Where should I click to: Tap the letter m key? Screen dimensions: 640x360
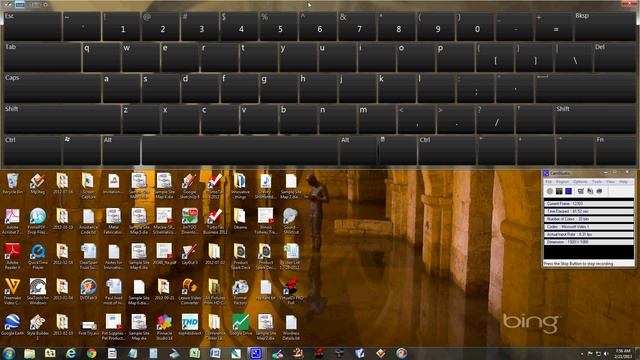click(x=377, y=118)
